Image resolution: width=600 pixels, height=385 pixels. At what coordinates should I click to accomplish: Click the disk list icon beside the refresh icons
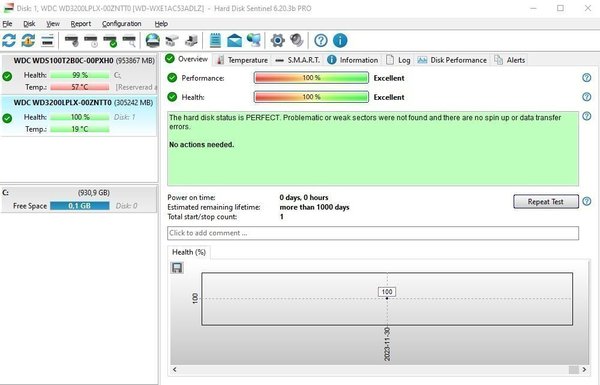coord(47,40)
